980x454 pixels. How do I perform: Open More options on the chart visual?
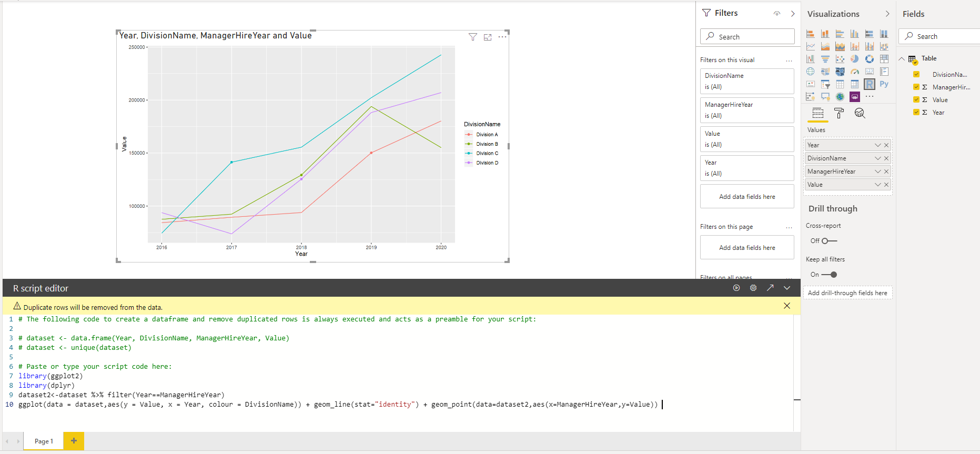click(x=502, y=37)
